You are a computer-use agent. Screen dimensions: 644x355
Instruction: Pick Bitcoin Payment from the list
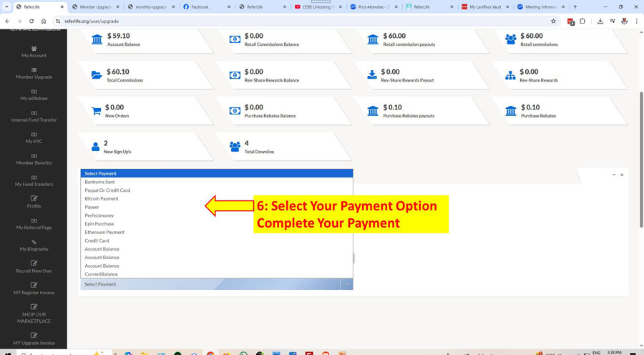pos(102,199)
